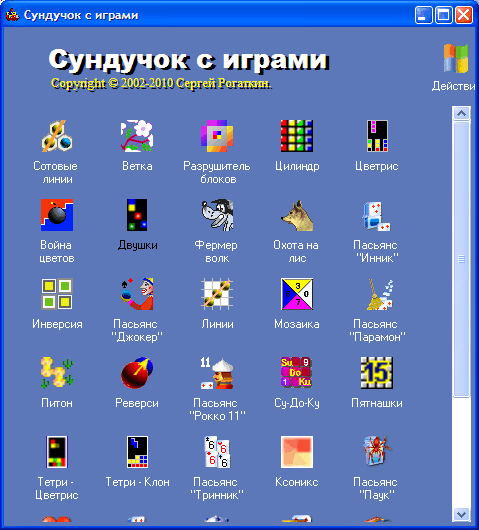This screenshot has height=530, width=479.
Task: Click the Действия label
Action: click(x=453, y=86)
